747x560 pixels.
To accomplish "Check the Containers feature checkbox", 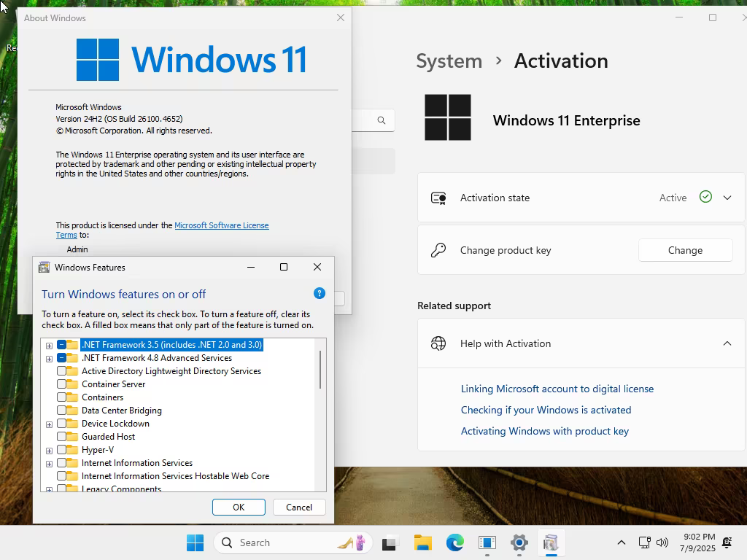I will (61, 397).
